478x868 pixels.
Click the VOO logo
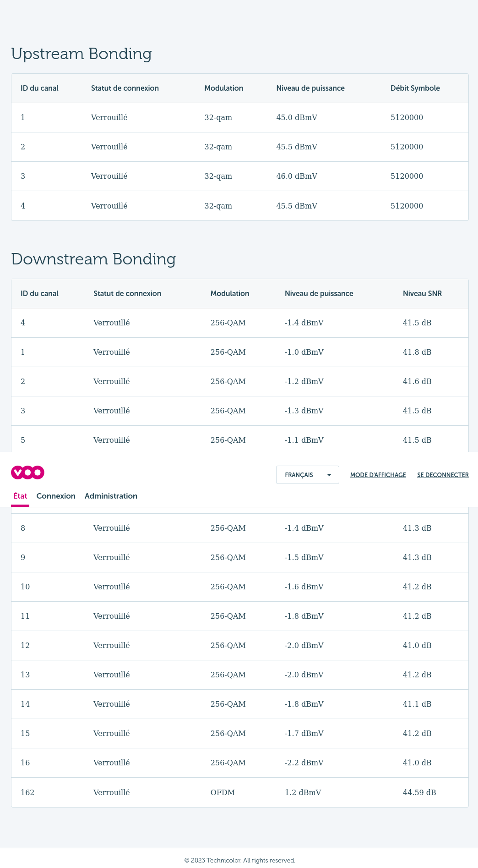point(27,472)
